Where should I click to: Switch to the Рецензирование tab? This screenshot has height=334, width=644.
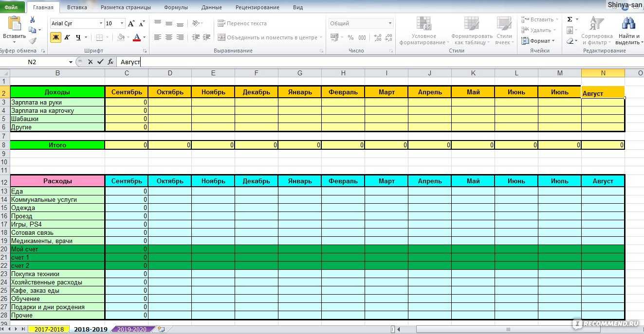point(258,7)
